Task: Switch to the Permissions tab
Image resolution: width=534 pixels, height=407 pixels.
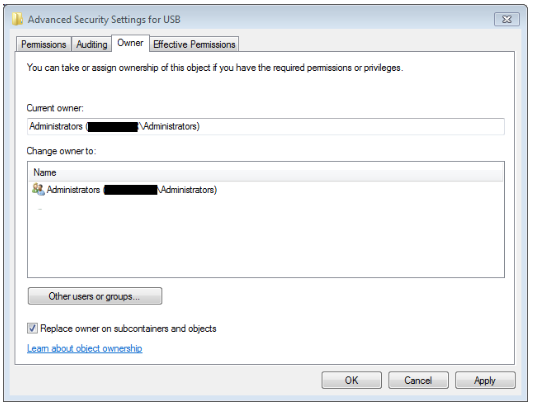Action: [44, 44]
